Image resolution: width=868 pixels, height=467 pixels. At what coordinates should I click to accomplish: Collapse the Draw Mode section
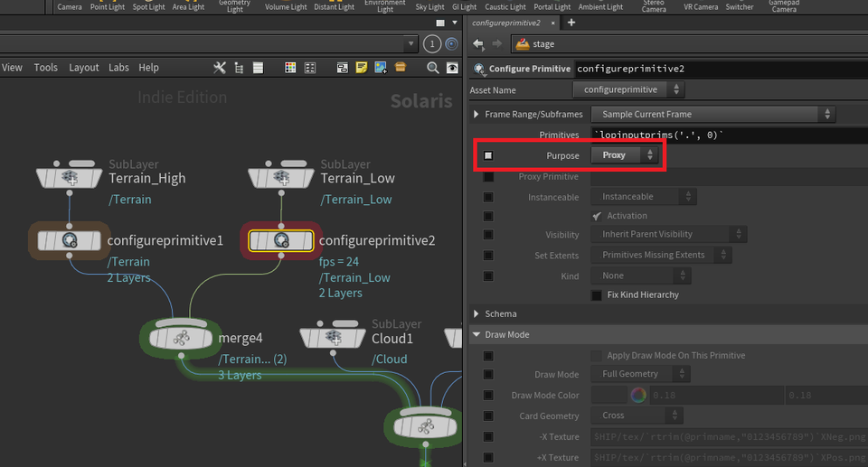tap(477, 334)
